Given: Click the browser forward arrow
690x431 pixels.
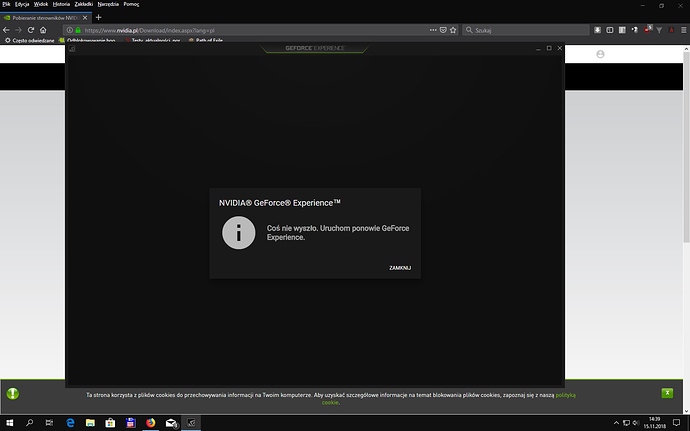Looking at the screenshot, I should 18,30.
